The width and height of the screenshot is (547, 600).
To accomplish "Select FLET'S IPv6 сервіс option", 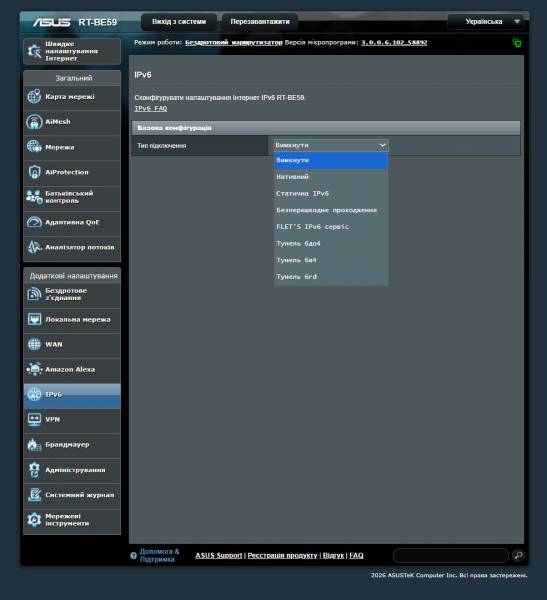I will [x=331, y=227].
